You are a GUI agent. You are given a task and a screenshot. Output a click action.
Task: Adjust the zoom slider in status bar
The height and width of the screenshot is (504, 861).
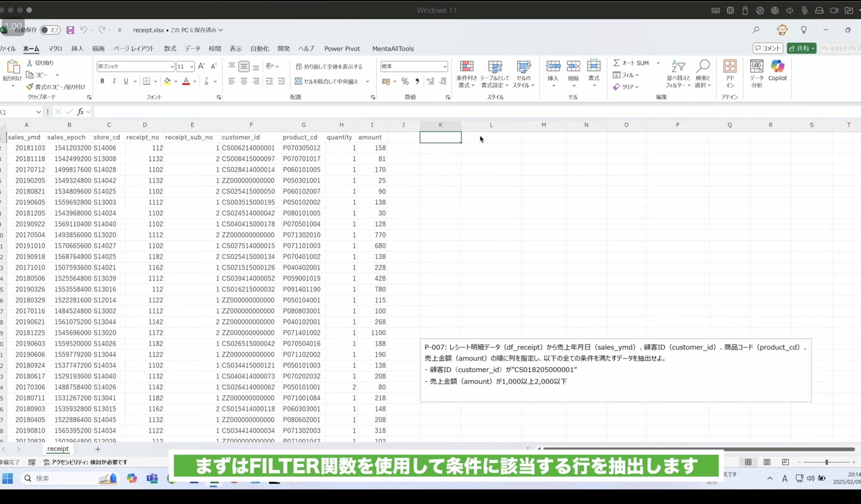[826, 462]
